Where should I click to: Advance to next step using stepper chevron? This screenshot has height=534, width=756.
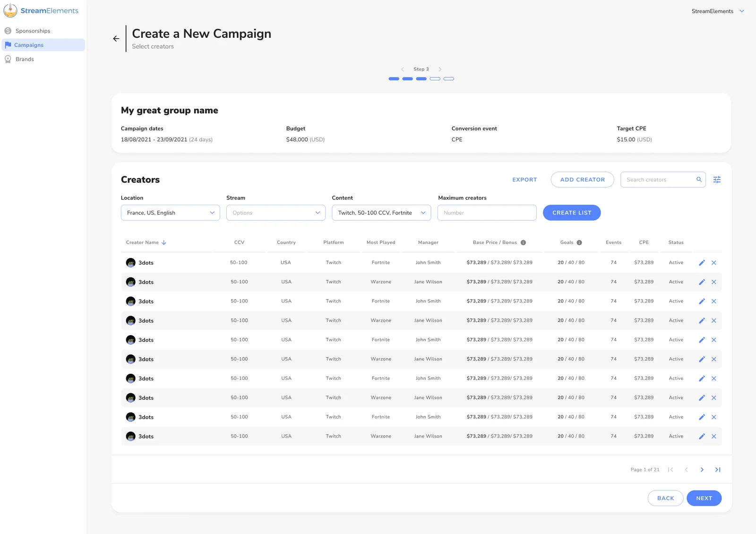point(440,69)
